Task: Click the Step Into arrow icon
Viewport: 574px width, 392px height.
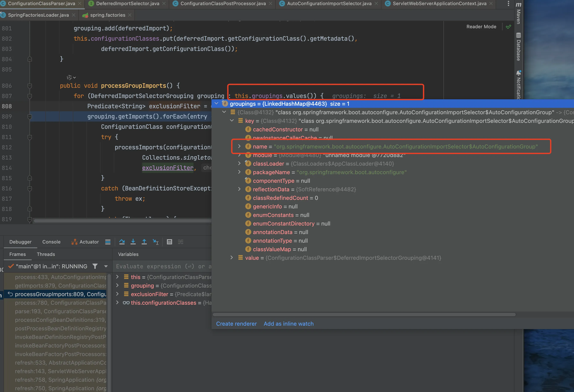Action: 133,242
